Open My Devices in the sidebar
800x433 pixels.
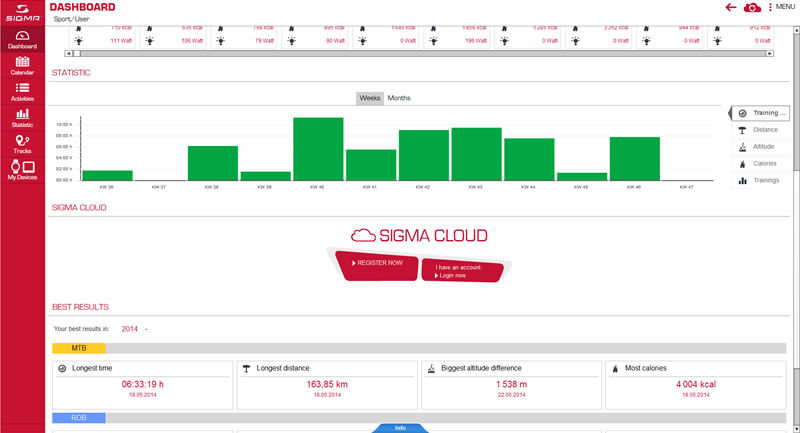pyautogui.click(x=22, y=170)
